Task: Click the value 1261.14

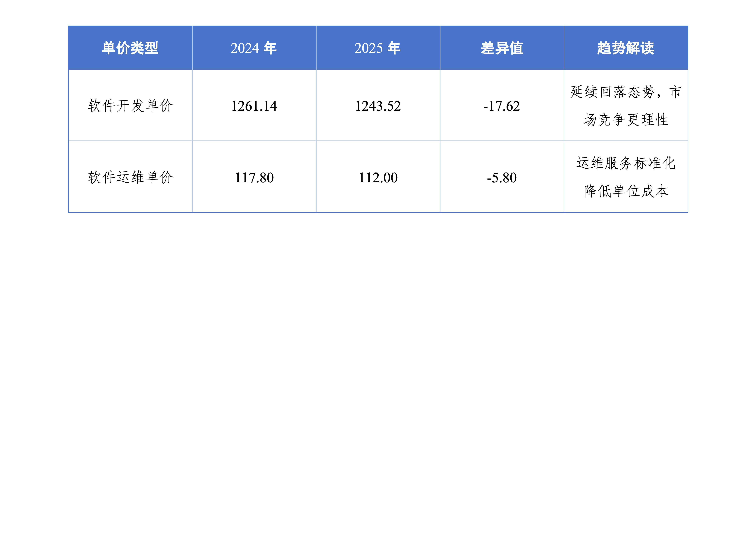Action: coord(254,106)
